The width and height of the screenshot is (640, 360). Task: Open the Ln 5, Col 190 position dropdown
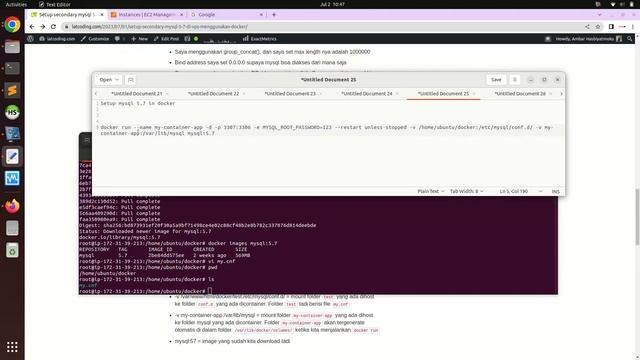click(521, 191)
